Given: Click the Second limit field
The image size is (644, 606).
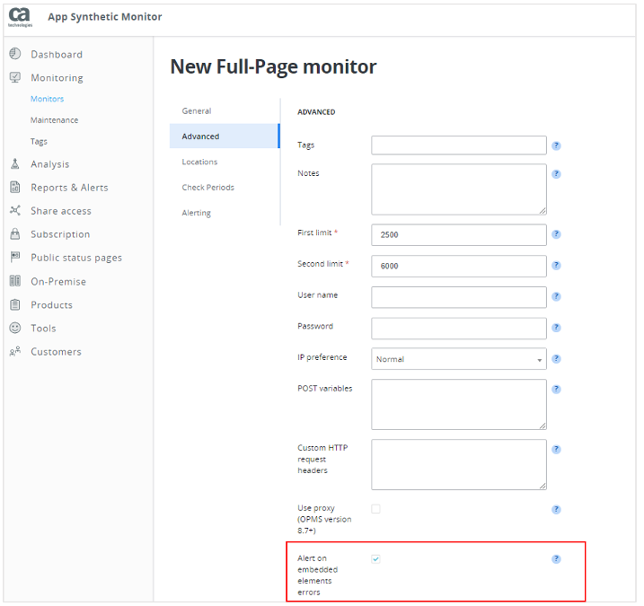Looking at the screenshot, I should (459, 266).
